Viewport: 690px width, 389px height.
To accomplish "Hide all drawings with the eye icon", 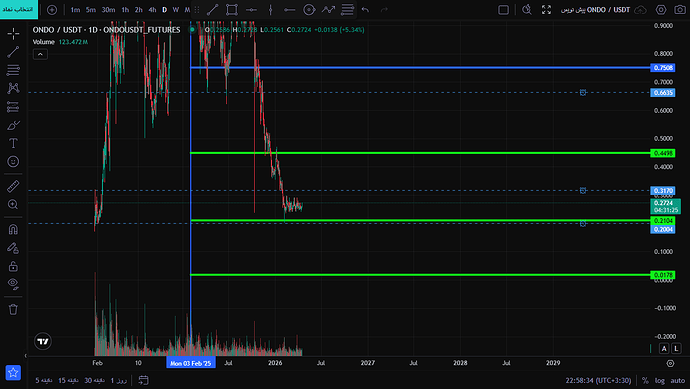I will [x=13, y=284].
